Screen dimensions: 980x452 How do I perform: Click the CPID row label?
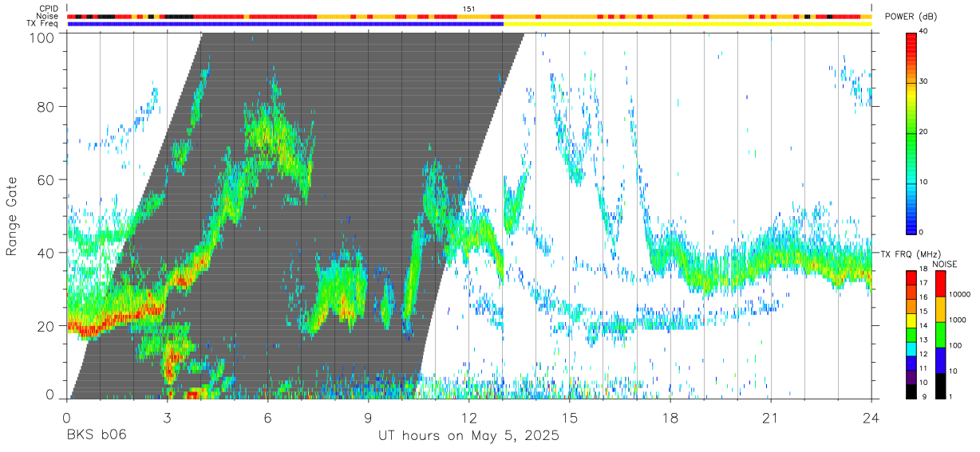tap(49, 9)
